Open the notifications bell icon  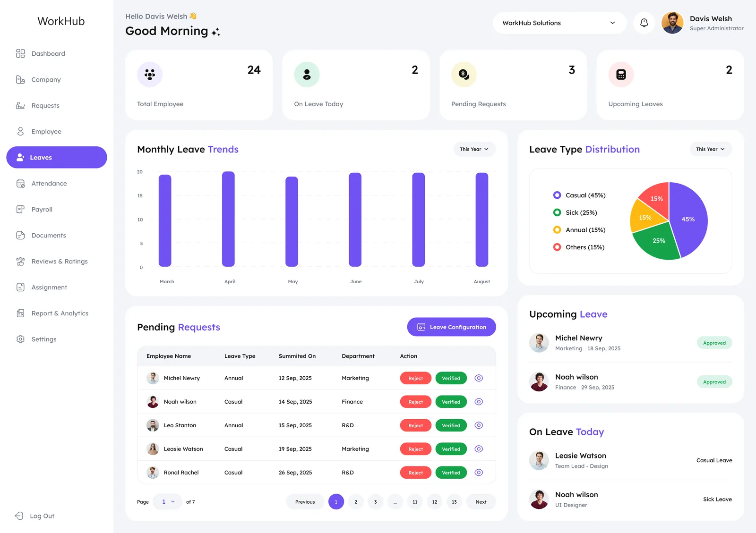[x=644, y=23]
